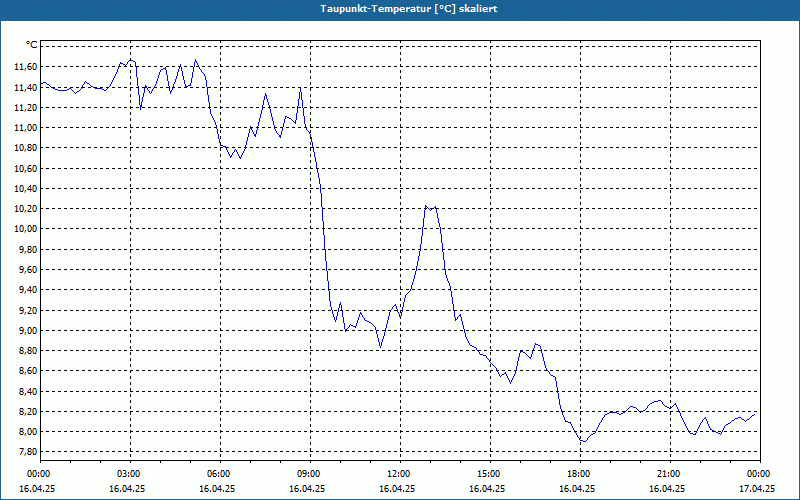The height and width of the screenshot is (500, 800).
Task: Select the 10,00 y-axis value
Action: [x=27, y=229]
